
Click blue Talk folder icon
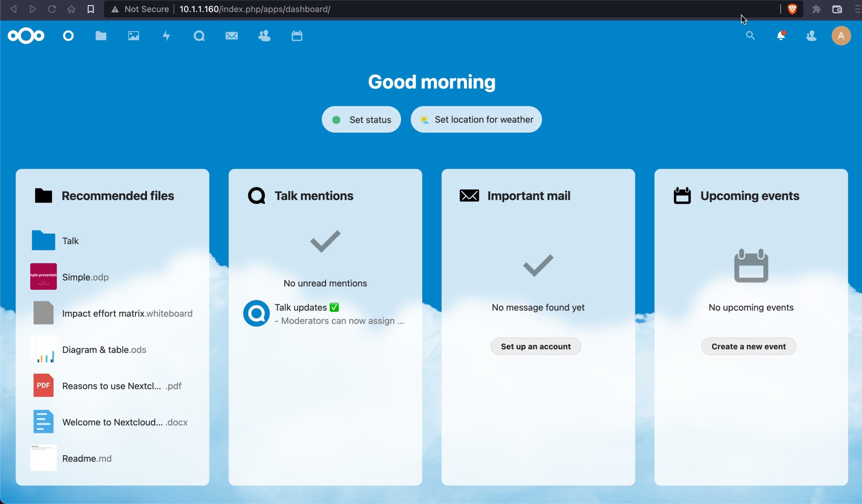(43, 240)
